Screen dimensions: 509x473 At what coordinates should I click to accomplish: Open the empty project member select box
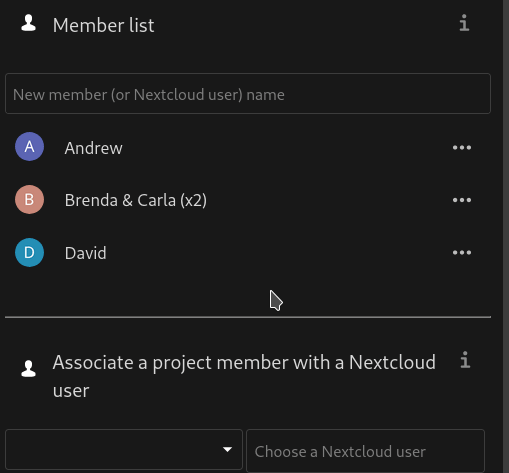tap(124, 449)
